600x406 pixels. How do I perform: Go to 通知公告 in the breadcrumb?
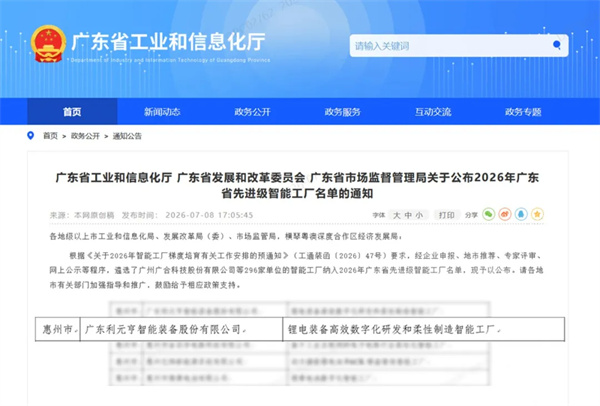127,136
